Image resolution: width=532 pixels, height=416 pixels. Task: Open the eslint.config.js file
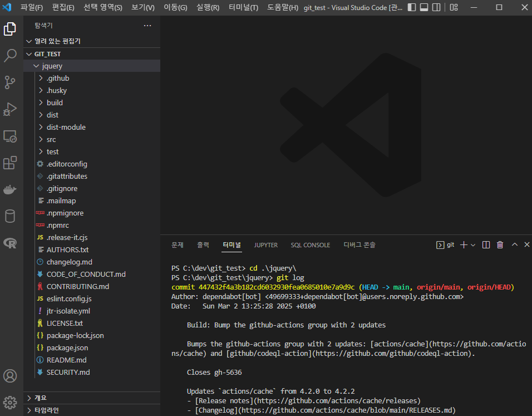pos(92,298)
